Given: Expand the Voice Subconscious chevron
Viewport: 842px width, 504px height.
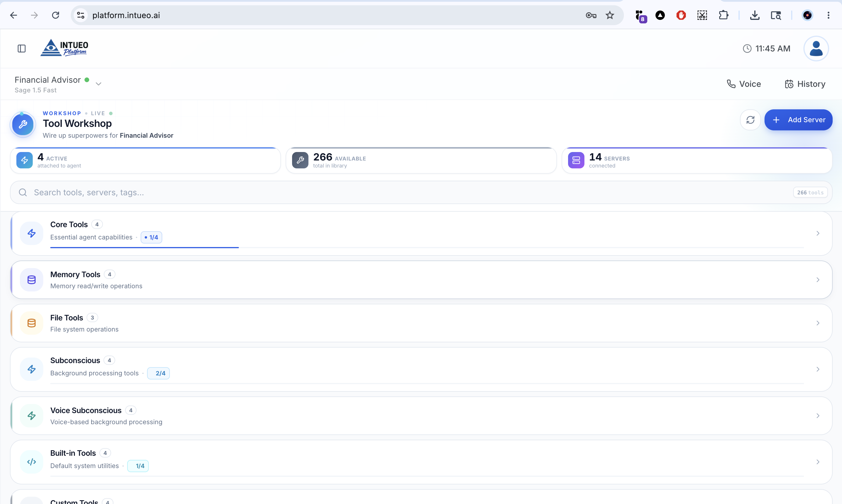Looking at the screenshot, I should (817, 416).
